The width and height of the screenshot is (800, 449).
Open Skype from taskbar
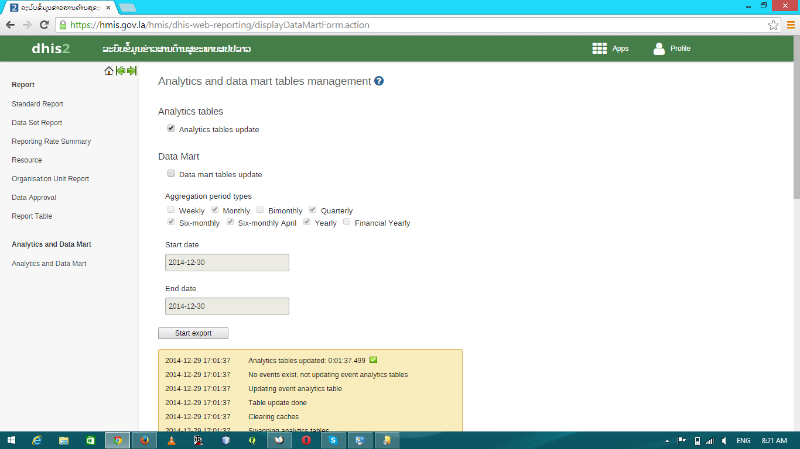333,440
